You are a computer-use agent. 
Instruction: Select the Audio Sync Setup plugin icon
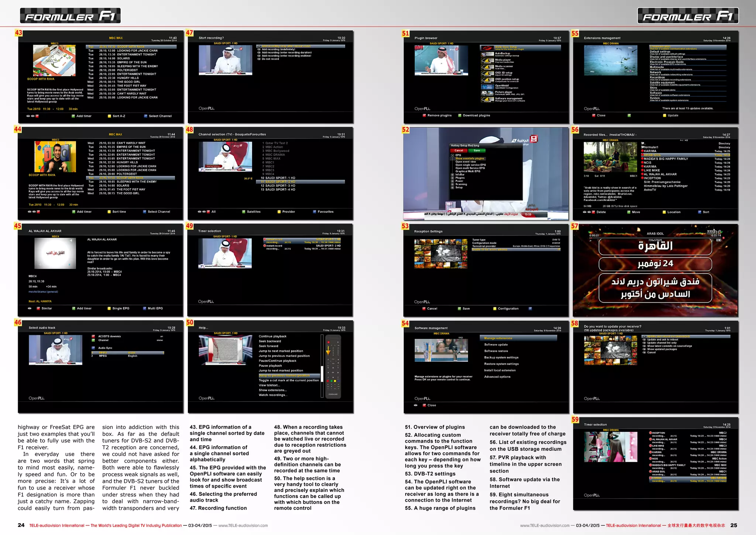pyautogui.click(x=487, y=48)
